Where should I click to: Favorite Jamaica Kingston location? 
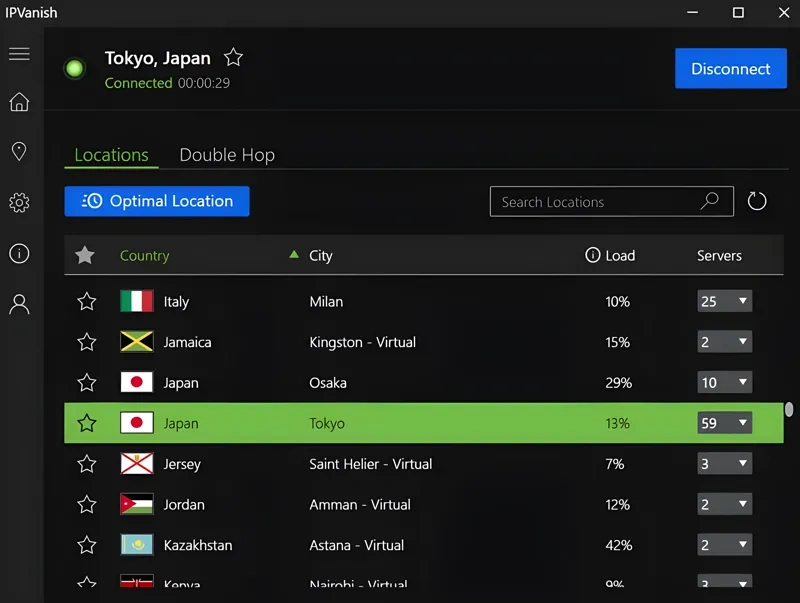87,342
